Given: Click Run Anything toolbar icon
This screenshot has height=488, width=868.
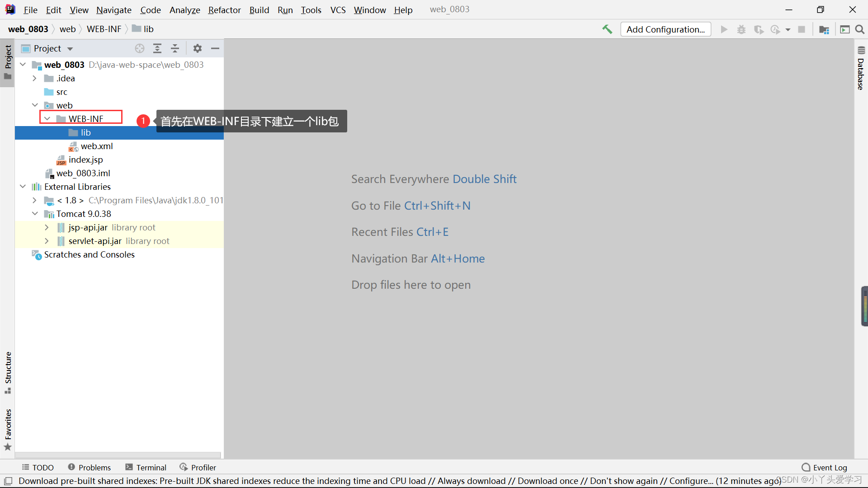Looking at the screenshot, I should point(844,29).
